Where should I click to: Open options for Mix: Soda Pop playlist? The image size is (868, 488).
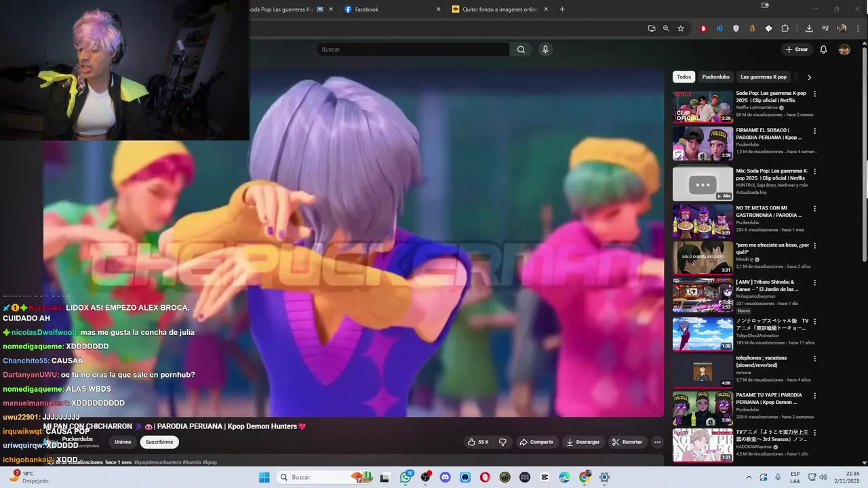coord(815,171)
